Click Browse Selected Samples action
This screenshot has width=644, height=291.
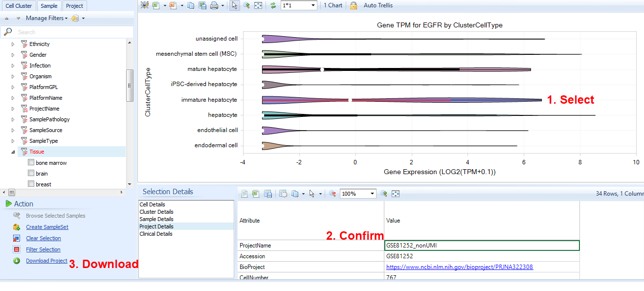pyautogui.click(x=55, y=216)
